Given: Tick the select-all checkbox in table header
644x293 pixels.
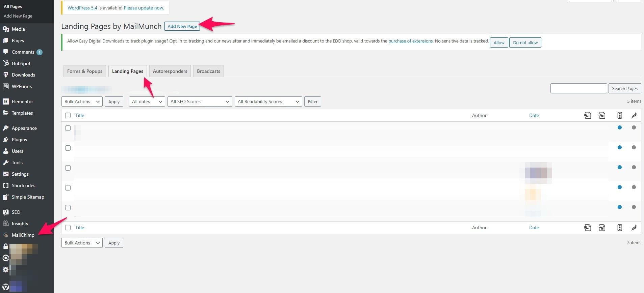Looking at the screenshot, I should click(68, 115).
